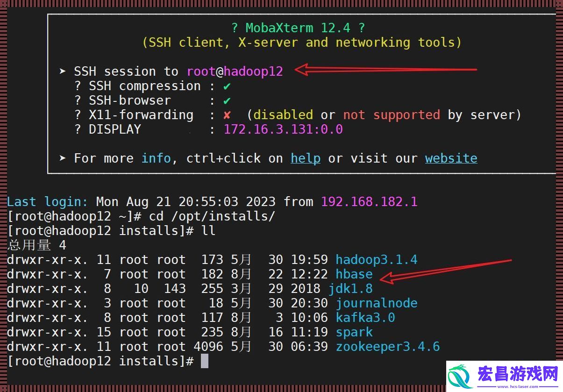The height and width of the screenshot is (392, 563).
Task: Click the 'not supported' red text
Action: click(392, 115)
